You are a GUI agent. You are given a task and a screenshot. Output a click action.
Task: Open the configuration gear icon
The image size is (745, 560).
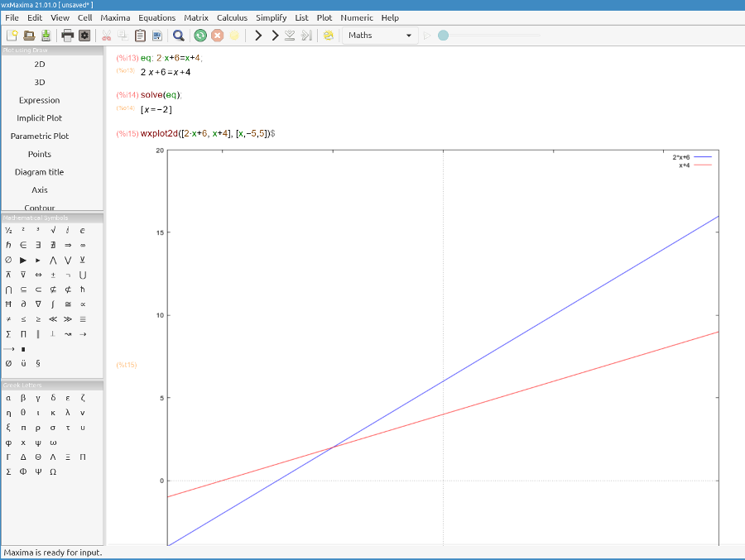click(84, 35)
